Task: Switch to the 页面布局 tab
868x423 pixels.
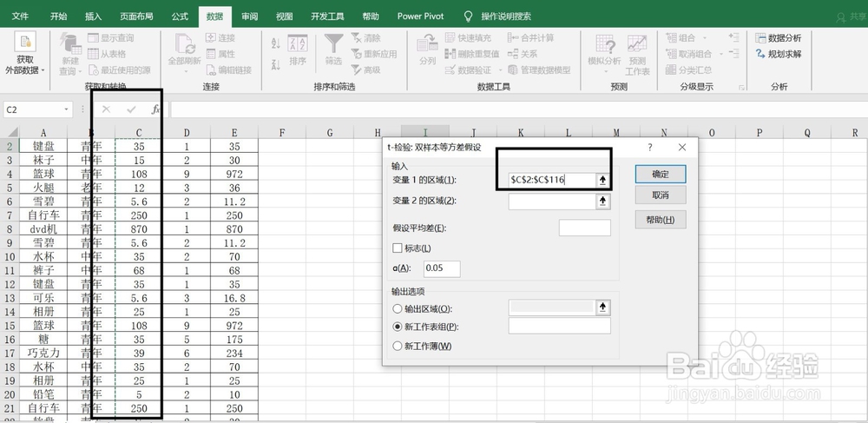Action: click(x=137, y=16)
